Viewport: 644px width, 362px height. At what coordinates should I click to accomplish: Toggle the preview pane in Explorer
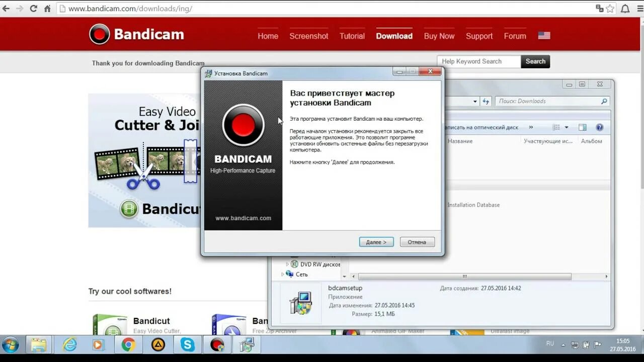pyautogui.click(x=583, y=127)
